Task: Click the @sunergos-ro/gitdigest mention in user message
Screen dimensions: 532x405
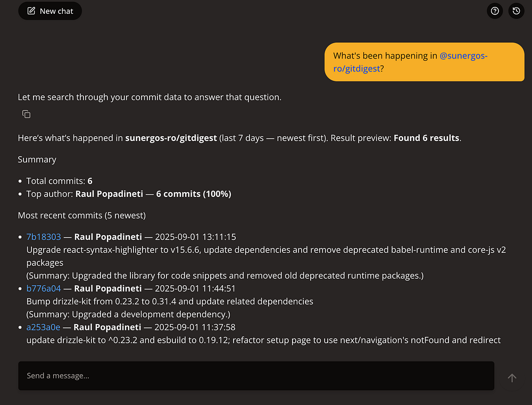Action: [x=463, y=56]
